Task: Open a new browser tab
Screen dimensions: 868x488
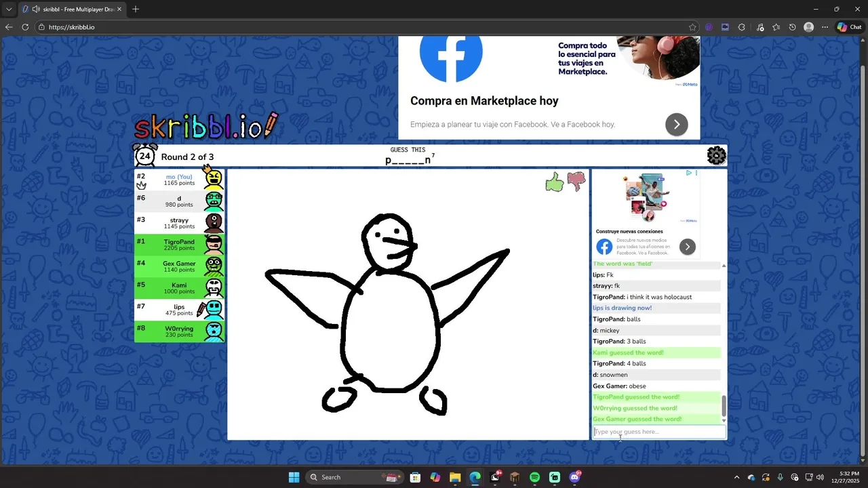Action: tap(136, 9)
